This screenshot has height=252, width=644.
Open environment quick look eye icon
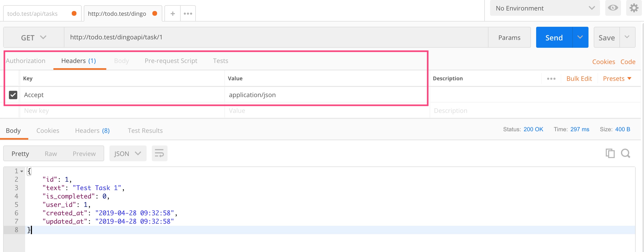(613, 8)
